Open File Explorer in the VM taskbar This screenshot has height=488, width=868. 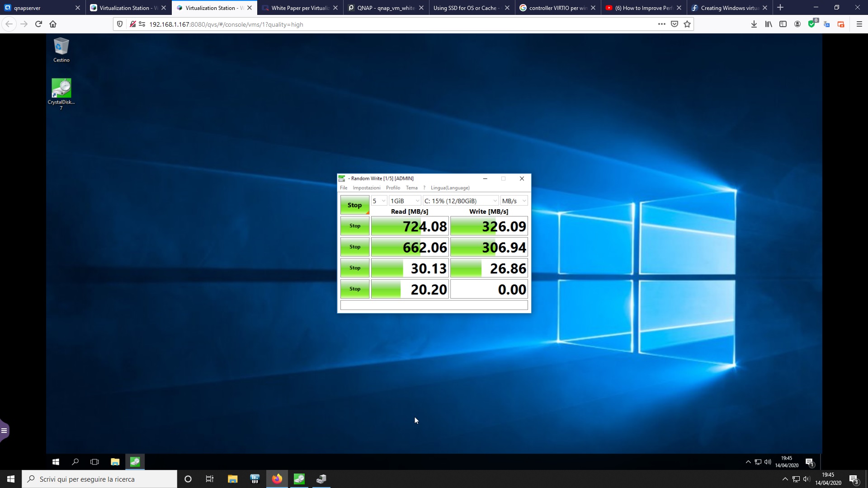pyautogui.click(x=115, y=462)
